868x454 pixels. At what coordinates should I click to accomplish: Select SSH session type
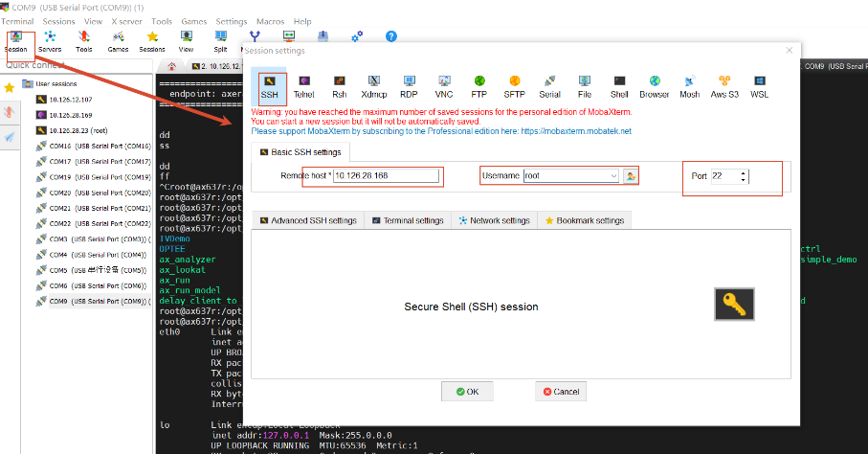tap(269, 87)
